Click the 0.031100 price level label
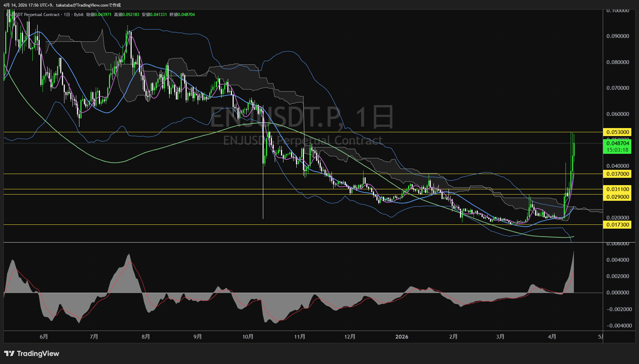 click(x=617, y=189)
